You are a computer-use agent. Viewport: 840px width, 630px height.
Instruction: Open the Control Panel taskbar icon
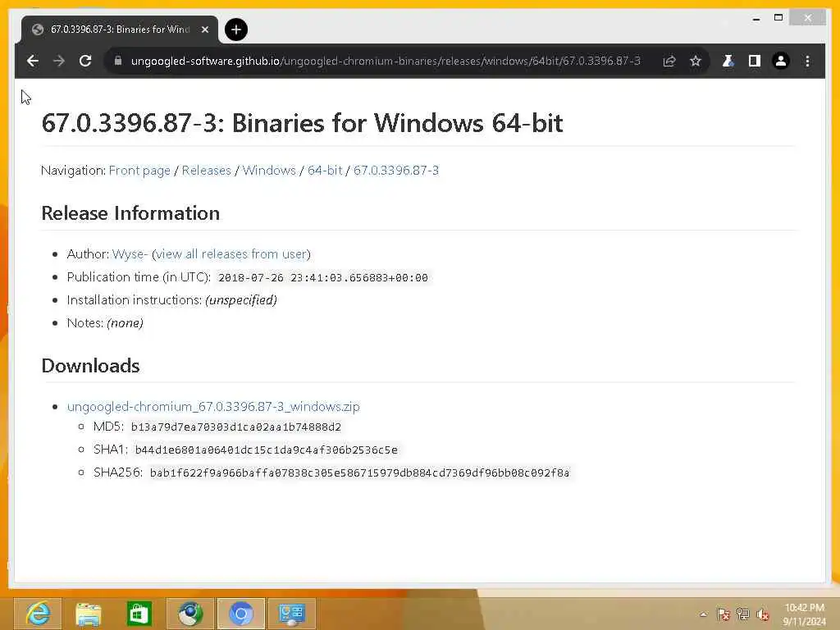click(x=292, y=614)
